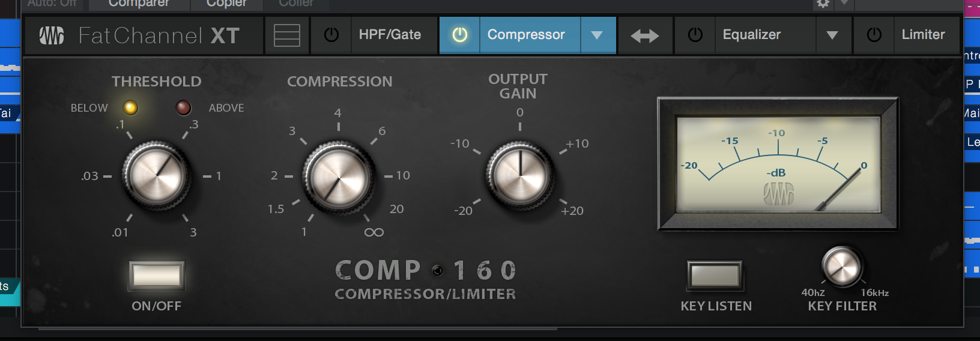Screen dimensions: 980x341
Task: Click the Key Filter knob
Action: 842,266
